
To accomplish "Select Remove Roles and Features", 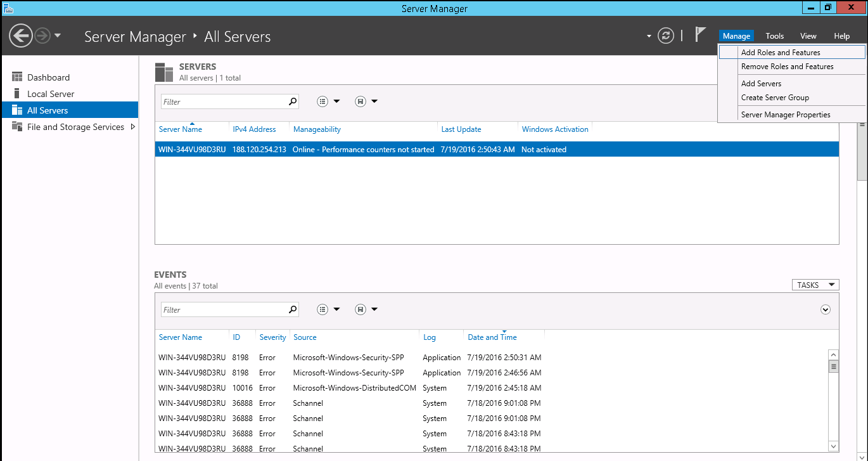I will (x=792, y=67).
